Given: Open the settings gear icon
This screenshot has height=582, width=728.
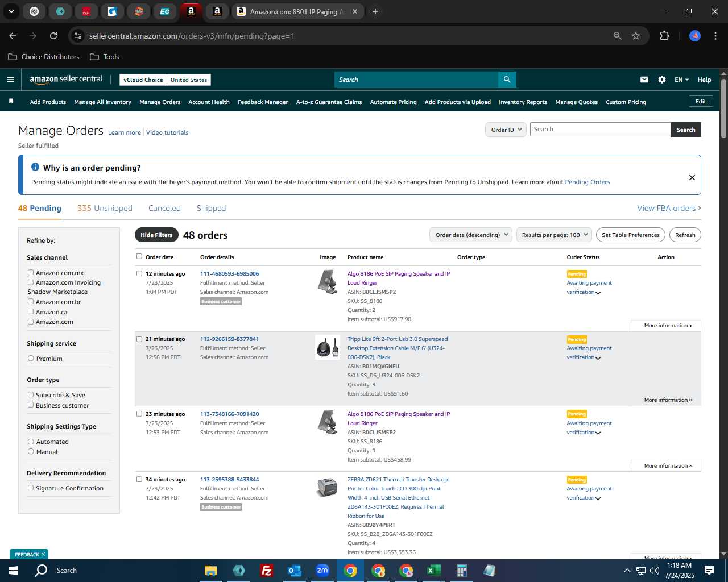Looking at the screenshot, I should tap(662, 80).
